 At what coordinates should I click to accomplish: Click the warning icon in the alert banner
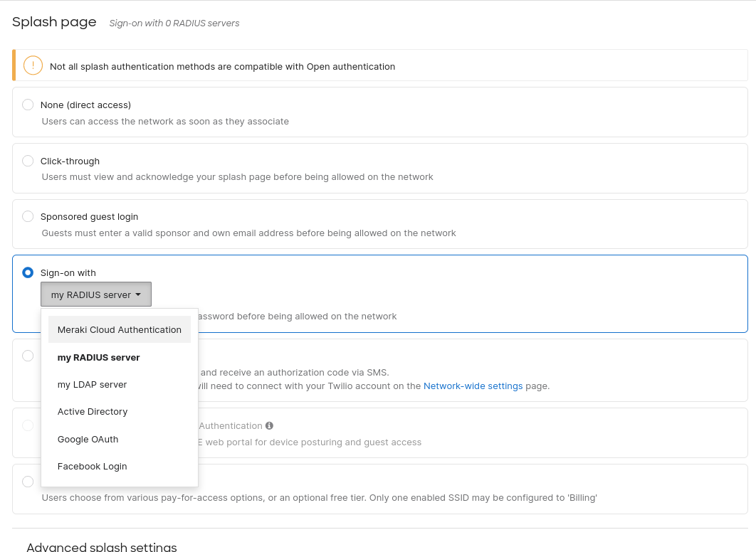click(x=33, y=65)
